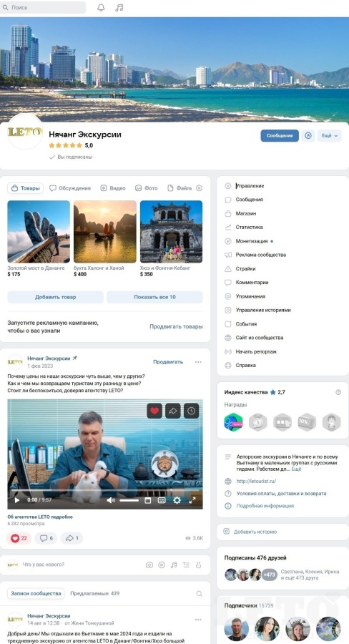Open the letourist.ru website link
349x644 pixels.
256,482
